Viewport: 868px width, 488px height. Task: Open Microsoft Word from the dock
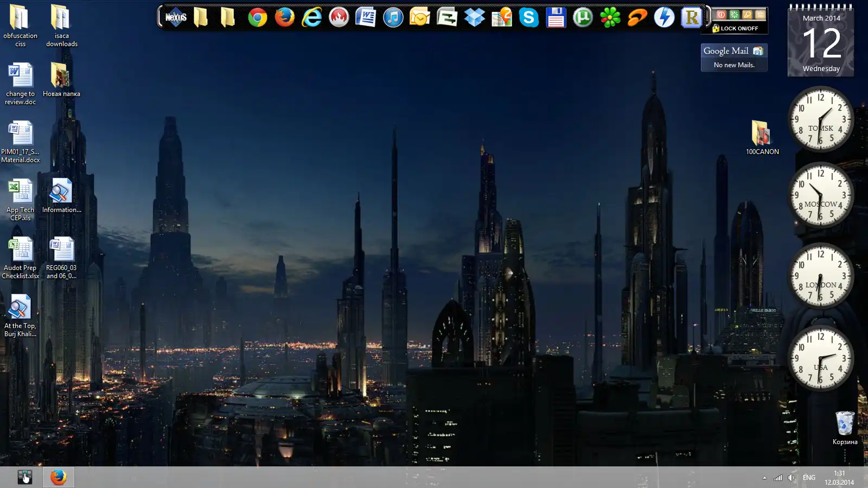click(x=366, y=17)
